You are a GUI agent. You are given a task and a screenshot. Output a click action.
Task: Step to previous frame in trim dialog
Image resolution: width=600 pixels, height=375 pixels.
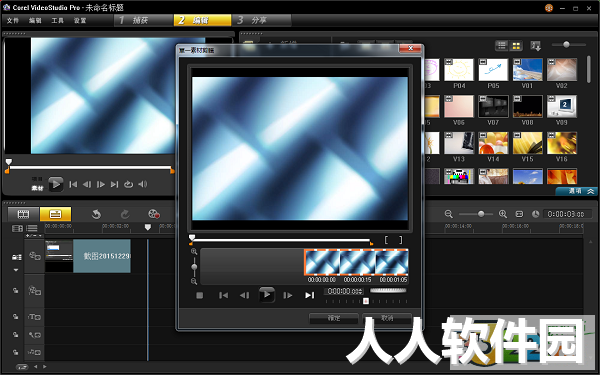pos(244,295)
